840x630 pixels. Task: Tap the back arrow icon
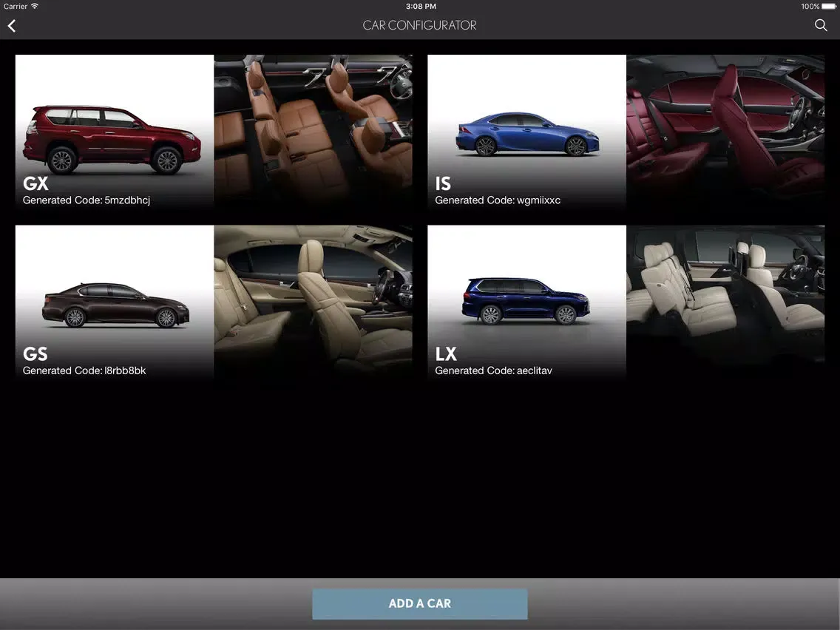pyautogui.click(x=12, y=26)
